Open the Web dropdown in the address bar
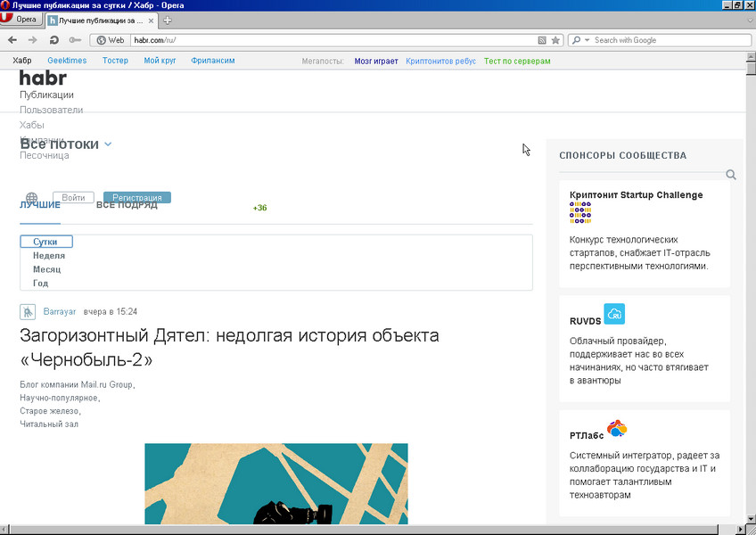 110,39
